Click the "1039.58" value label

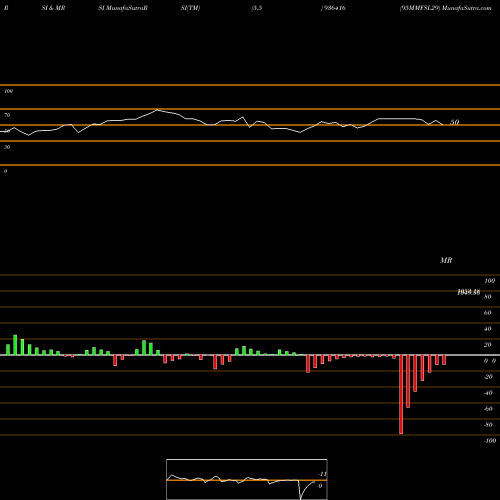[469, 292]
